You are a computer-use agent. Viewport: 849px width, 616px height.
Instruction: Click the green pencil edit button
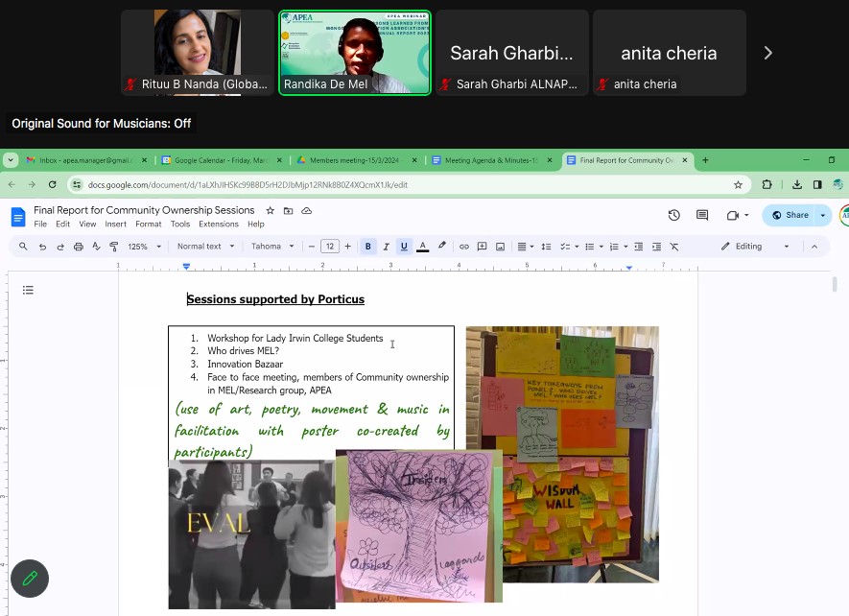(x=30, y=578)
